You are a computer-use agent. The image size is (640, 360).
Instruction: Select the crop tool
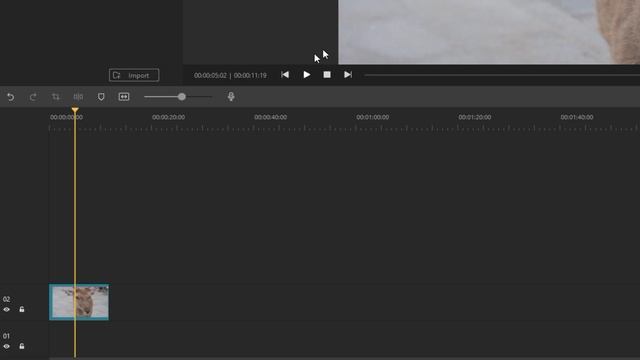56,97
